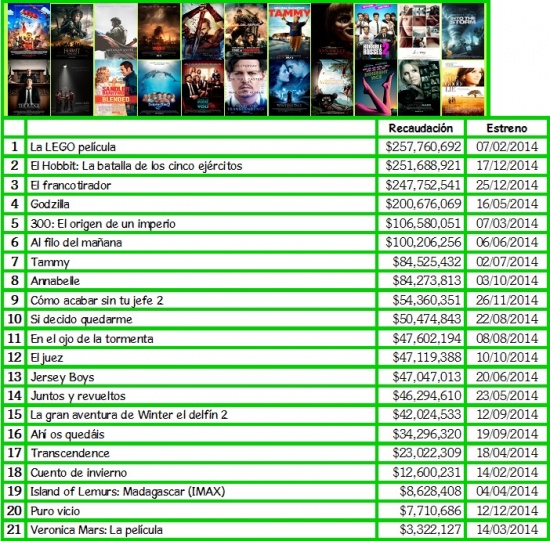Click the Estreno column header

click(507, 128)
